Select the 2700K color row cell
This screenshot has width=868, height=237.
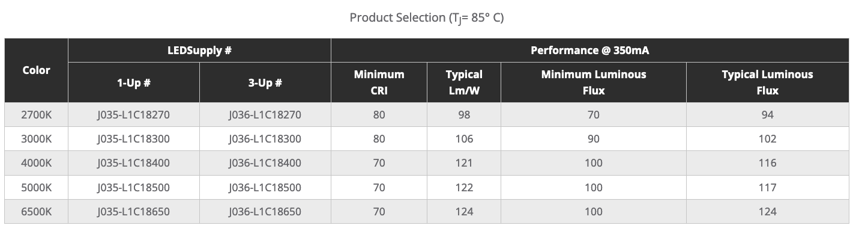[x=36, y=114]
